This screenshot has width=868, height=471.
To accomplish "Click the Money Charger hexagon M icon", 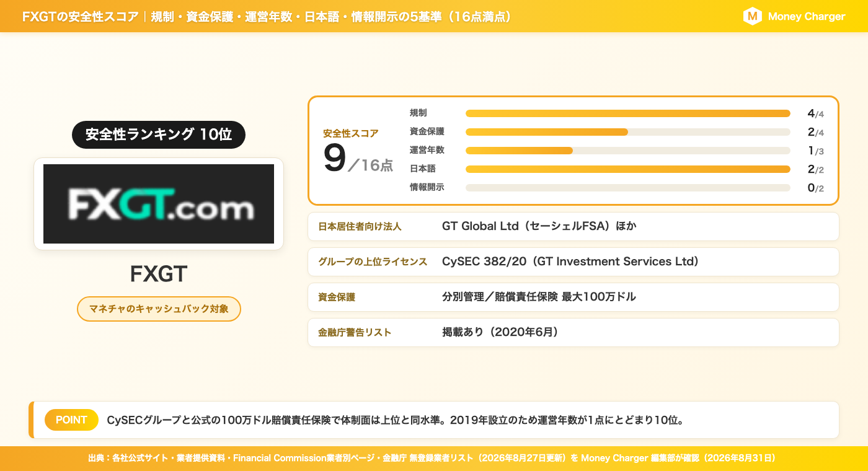I will coord(752,17).
